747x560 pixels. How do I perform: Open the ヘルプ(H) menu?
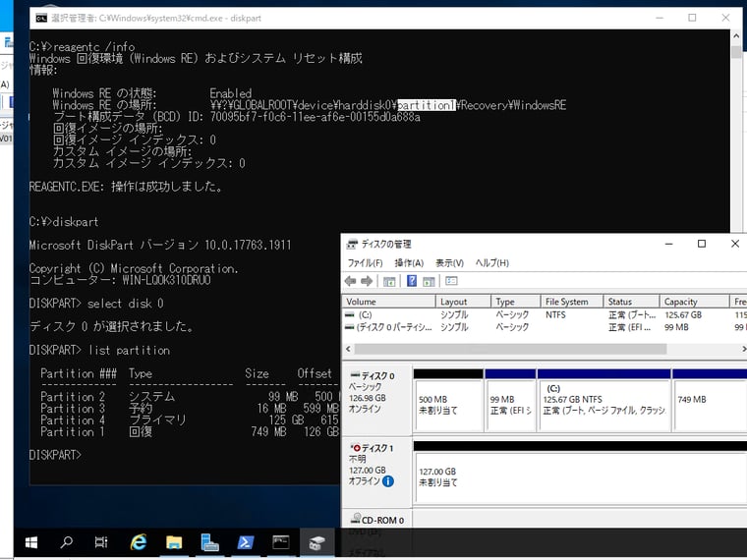492,263
